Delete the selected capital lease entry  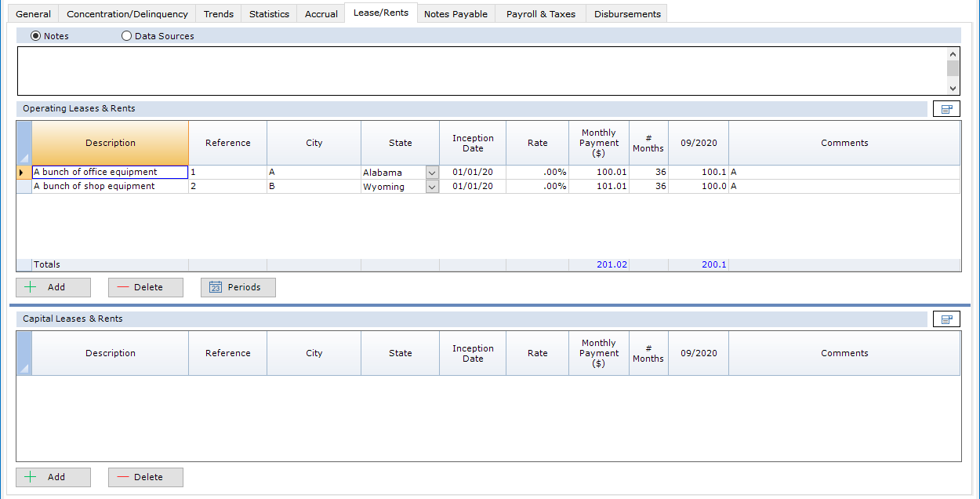[x=146, y=477]
